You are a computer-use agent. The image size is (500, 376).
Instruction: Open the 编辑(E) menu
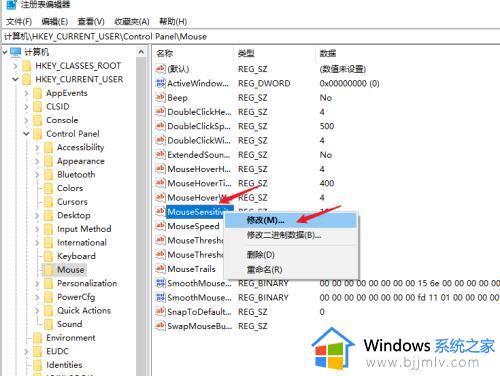point(55,22)
